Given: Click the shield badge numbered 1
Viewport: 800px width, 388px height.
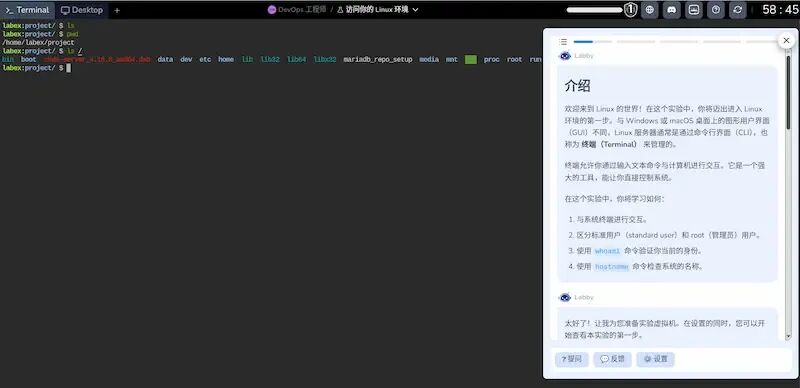Looking at the screenshot, I should click(631, 10).
